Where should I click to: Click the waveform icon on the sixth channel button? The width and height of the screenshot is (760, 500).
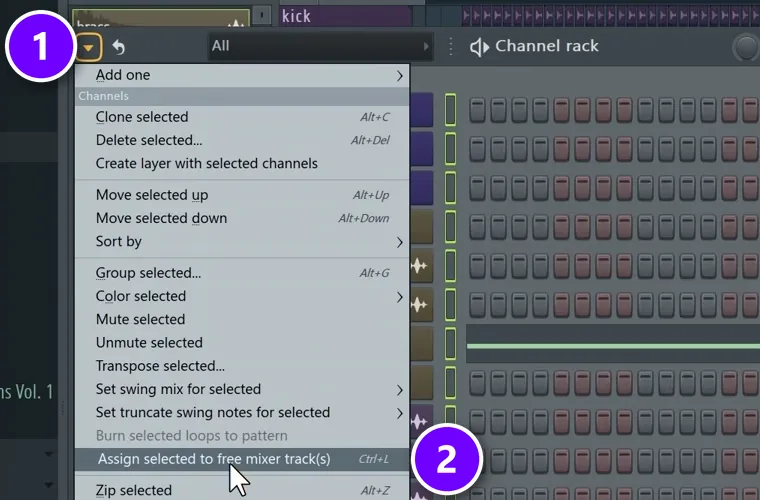coord(419,305)
